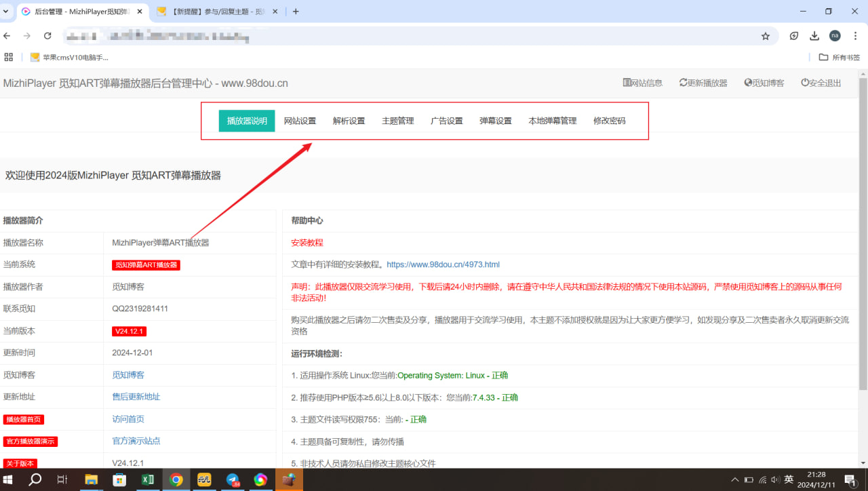Click the 觅知弹幕ART播放器 red badge
868x491 pixels.
tap(146, 265)
